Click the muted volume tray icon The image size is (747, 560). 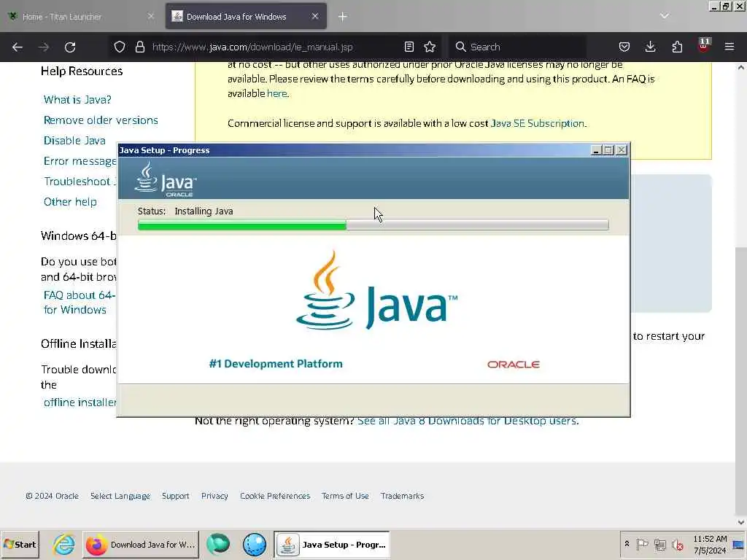tap(677, 544)
